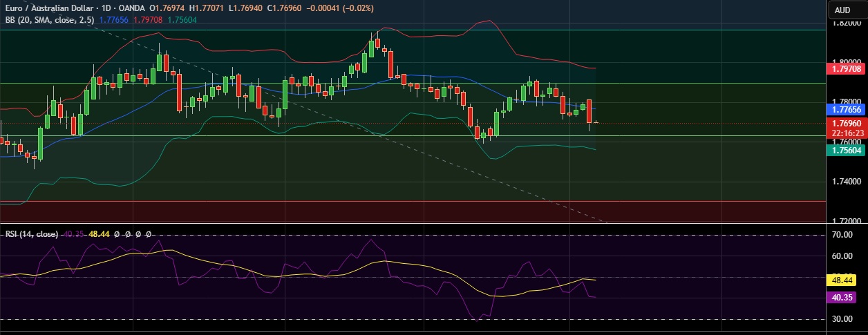The image size is (868, 335).
Task: Click the blue 1.77656 price axis label
Action: click(x=847, y=109)
